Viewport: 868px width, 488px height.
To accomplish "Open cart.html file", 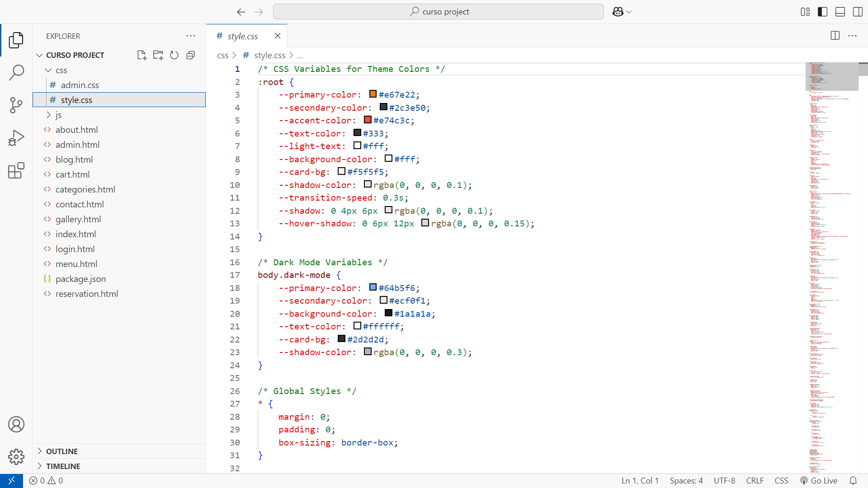I will 119,174.
